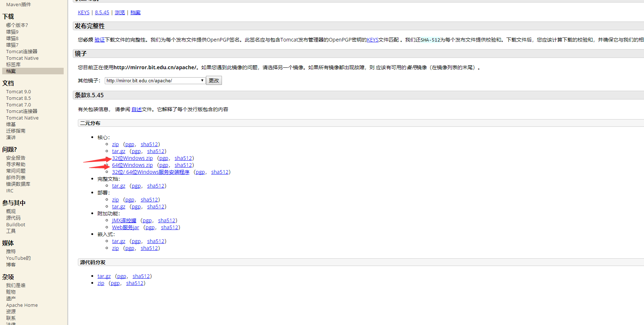Open 遗产 in the sidebar
Screen dimensions: 644x325
11,298
